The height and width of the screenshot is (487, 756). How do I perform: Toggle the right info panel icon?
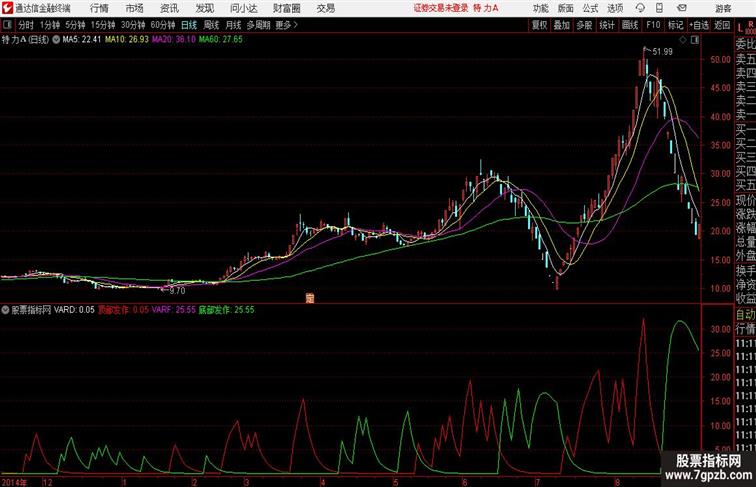695,40
